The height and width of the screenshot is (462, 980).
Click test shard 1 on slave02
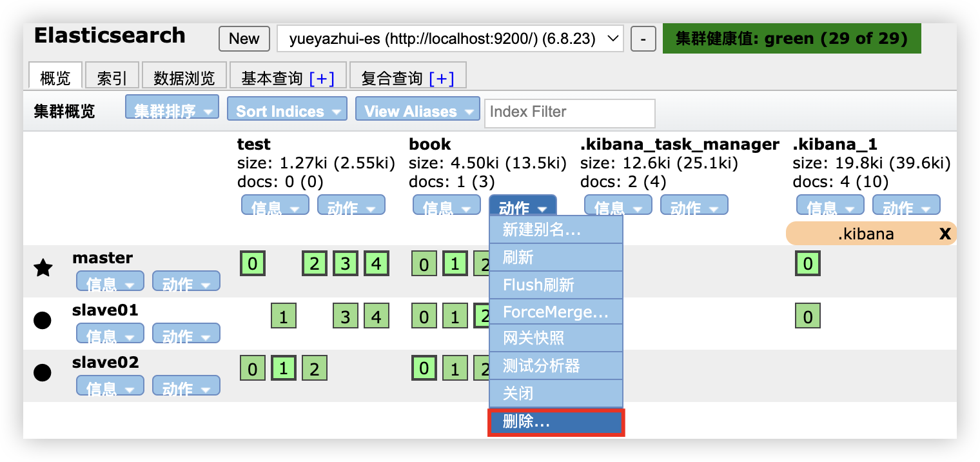(284, 368)
